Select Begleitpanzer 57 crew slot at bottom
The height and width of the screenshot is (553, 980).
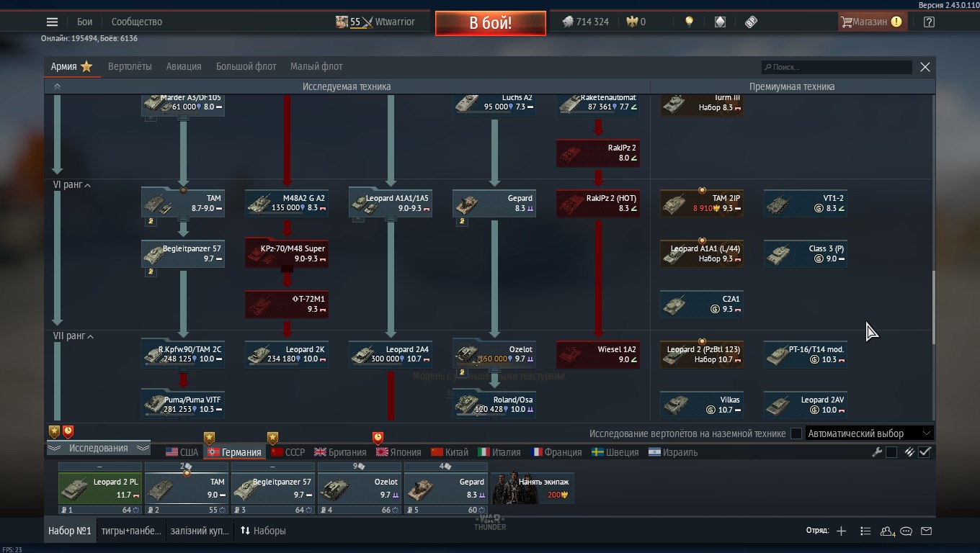[273, 488]
